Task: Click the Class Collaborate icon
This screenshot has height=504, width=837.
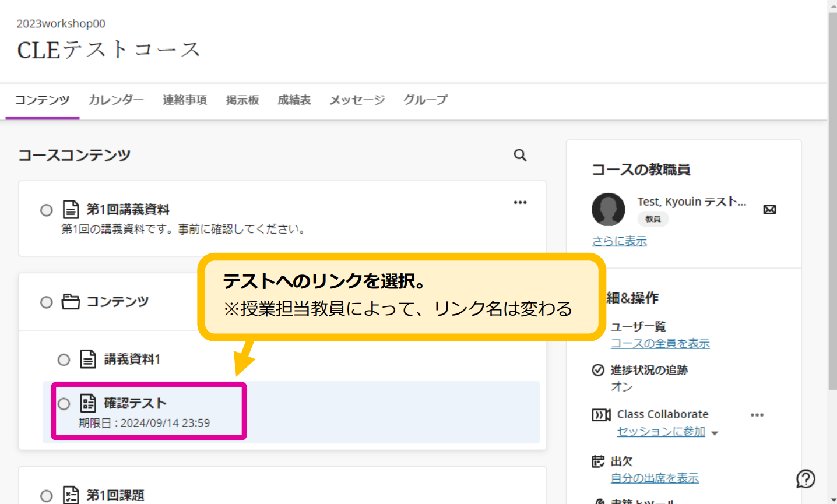Action: [x=600, y=415]
